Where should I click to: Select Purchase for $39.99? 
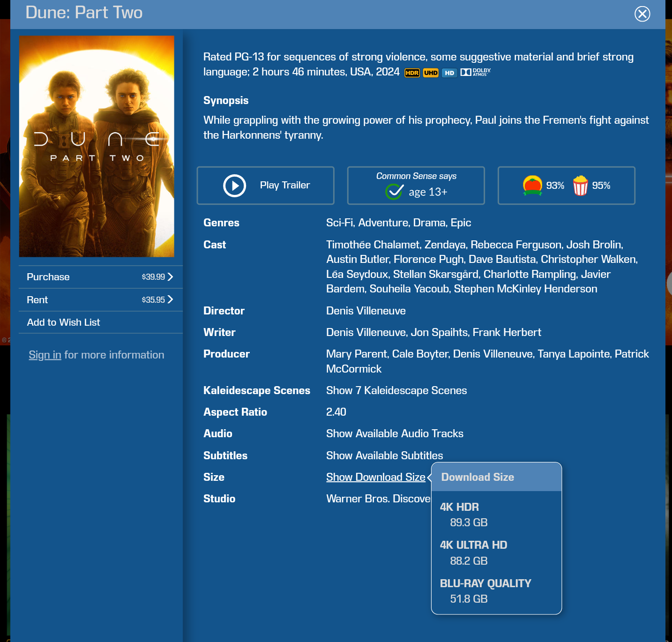pos(101,277)
